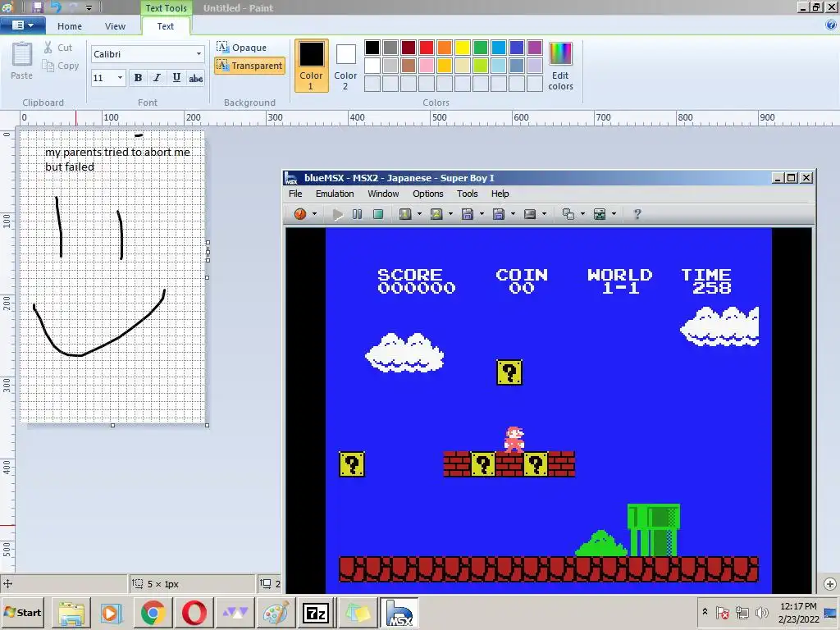Open the font size 11 dropdown
Image resolution: width=840 pixels, height=630 pixels.
tap(120, 78)
